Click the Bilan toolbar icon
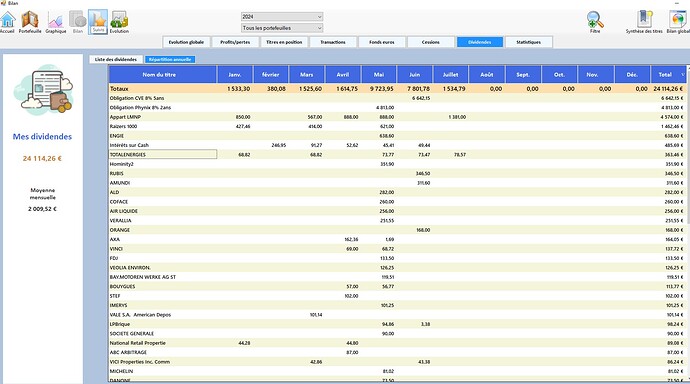This screenshot has width=690, height=384. point(78,22)
